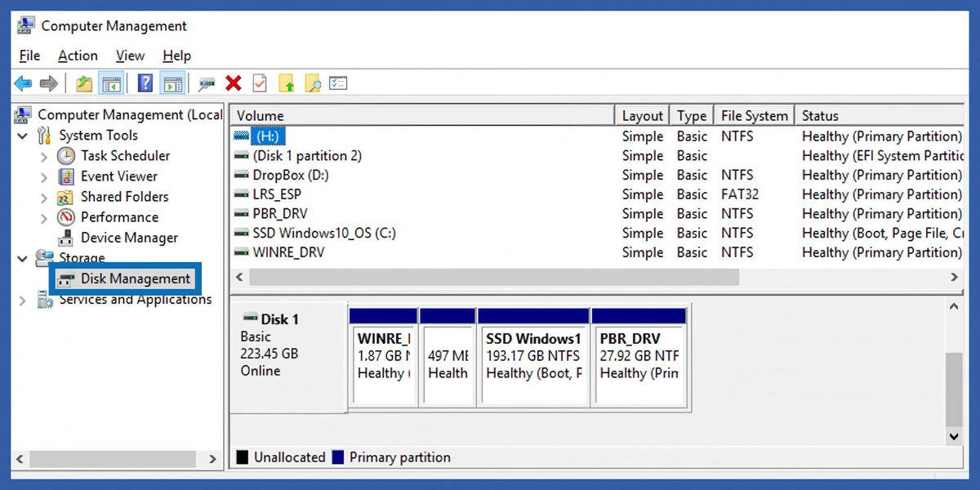The image size is (980, 490).
Task: Click the Computer Management root icon
Action: click(x=24, y=114)
